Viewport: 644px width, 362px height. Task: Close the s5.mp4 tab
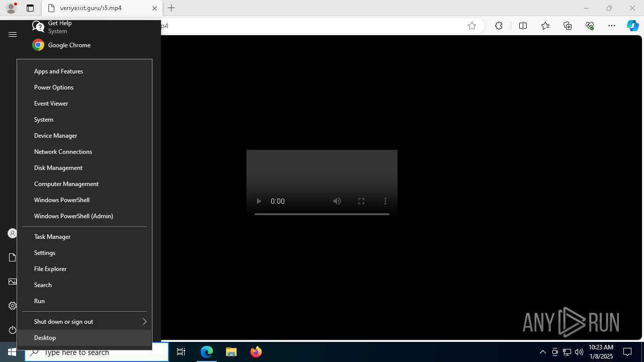(x=154, y=8)
